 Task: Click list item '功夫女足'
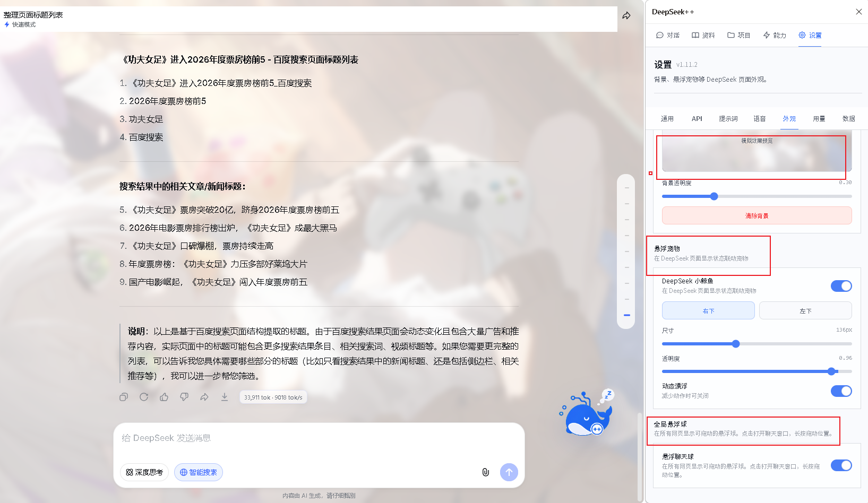click(x=145, y=119)
